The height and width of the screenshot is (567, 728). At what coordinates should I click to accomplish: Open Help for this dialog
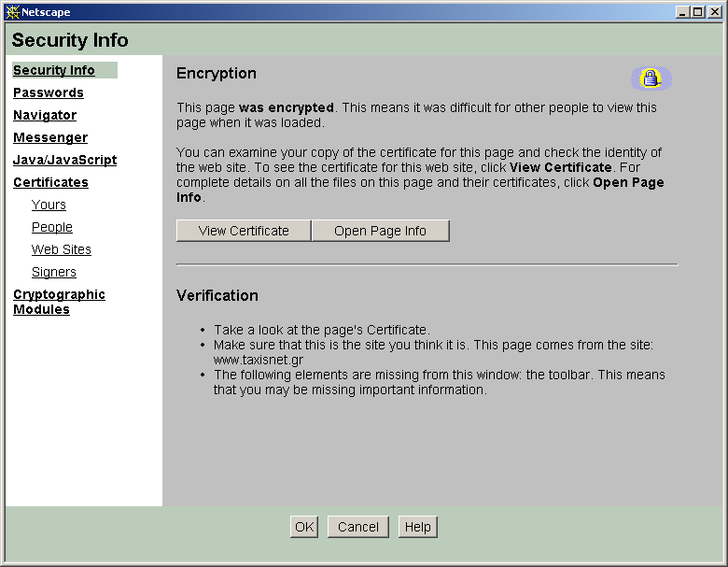tap(418, 527)
